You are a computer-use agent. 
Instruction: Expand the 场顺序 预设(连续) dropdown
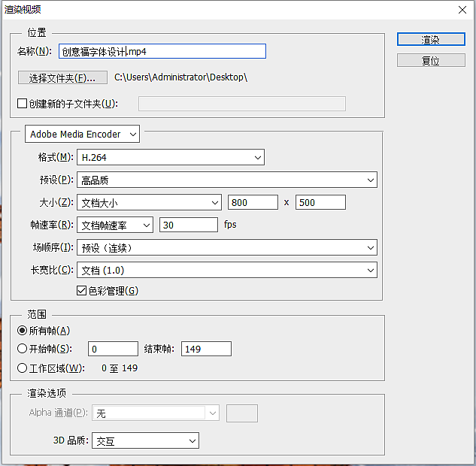pos(227,247)
